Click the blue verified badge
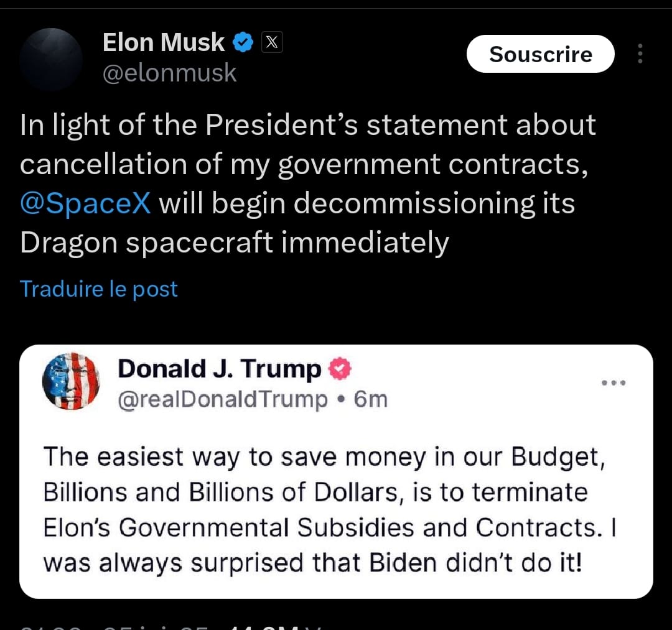The height and width of the screenshot is (630, 672). [243, 42]
